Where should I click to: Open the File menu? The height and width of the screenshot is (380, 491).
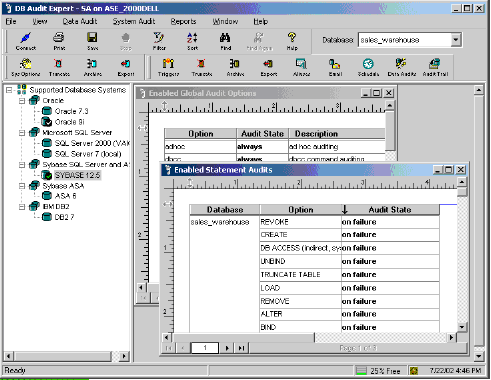[x=11, y=22]
